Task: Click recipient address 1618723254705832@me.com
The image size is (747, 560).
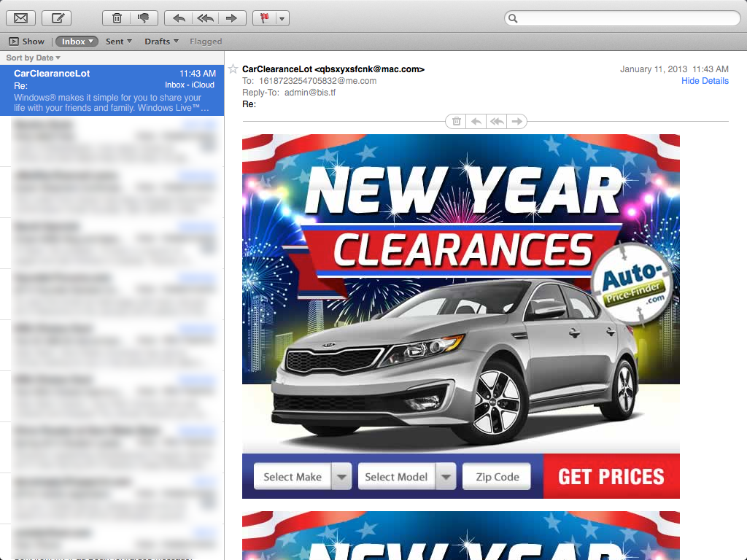Action: click(x=318, y=81)
